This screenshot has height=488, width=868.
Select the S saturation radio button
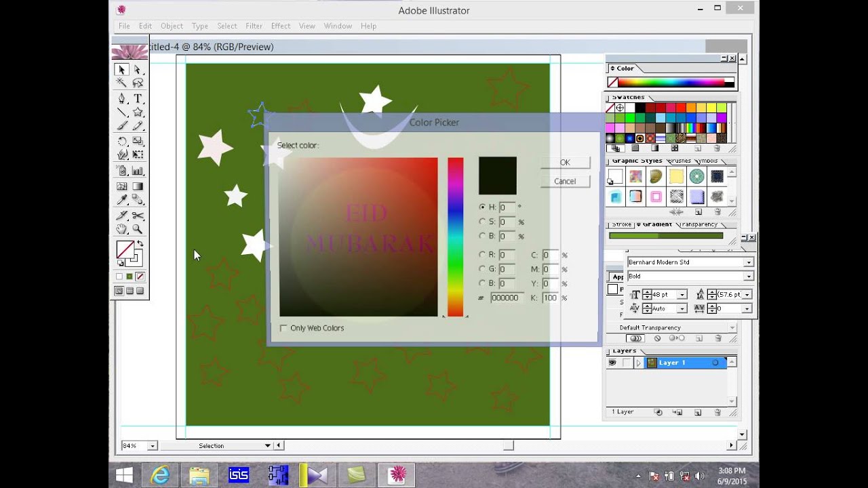482,222
